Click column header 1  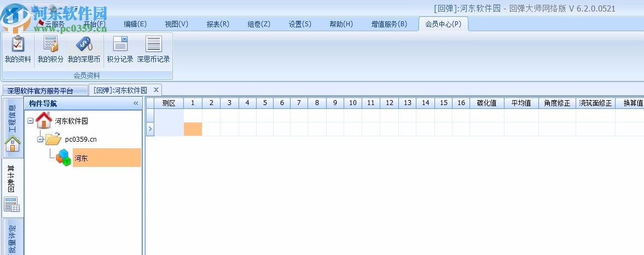click(x=193, y=103)
